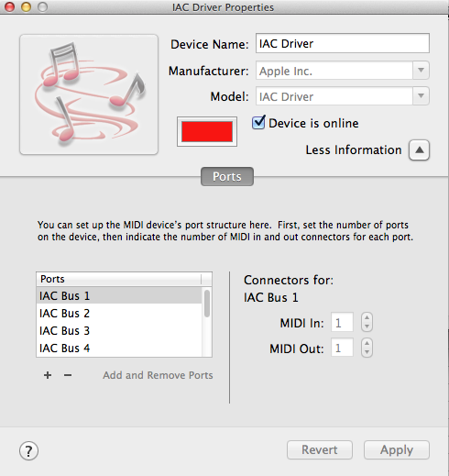Add a new port with plus icon
The height and width of the screenshot is (476, 449).
tap(48, 375)
